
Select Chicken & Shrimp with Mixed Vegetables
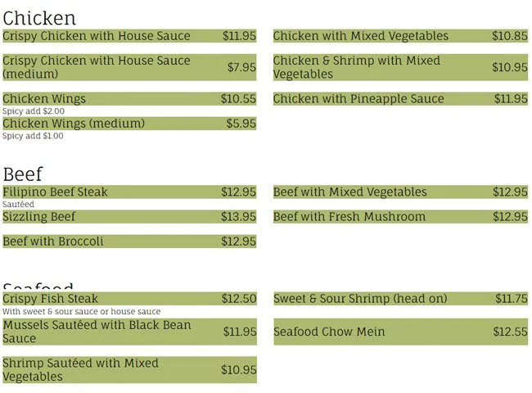[400, 67]
